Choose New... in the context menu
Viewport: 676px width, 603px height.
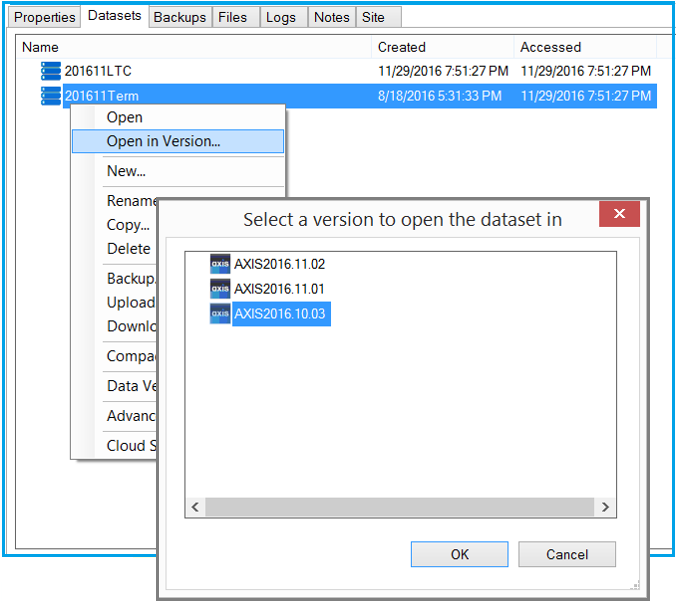(178, 171)
